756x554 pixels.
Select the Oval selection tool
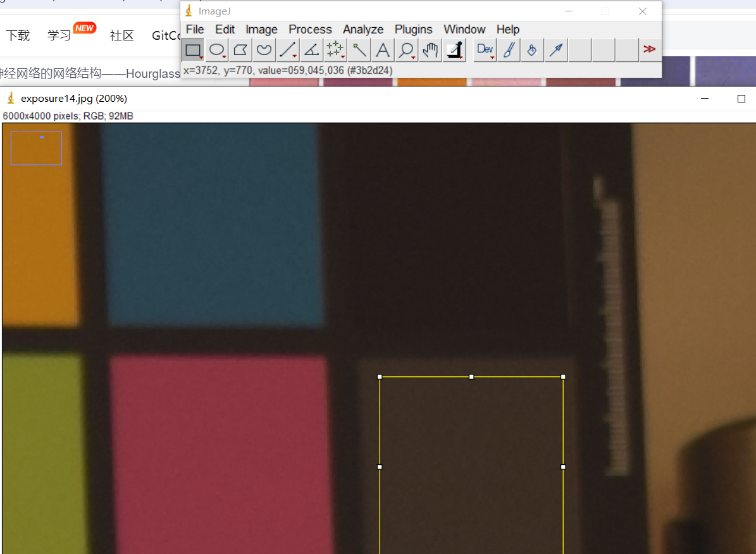pos(217,50)
